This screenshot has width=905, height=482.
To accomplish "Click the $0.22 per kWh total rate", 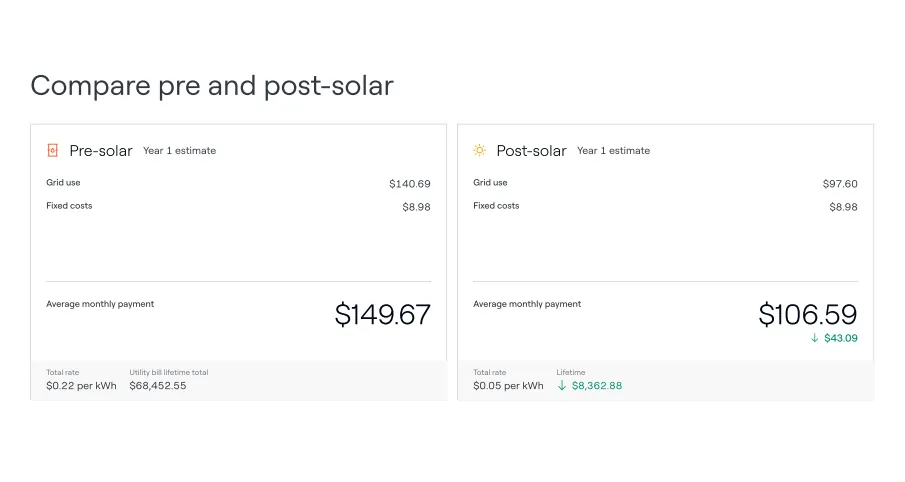I will tap(81, 385).
